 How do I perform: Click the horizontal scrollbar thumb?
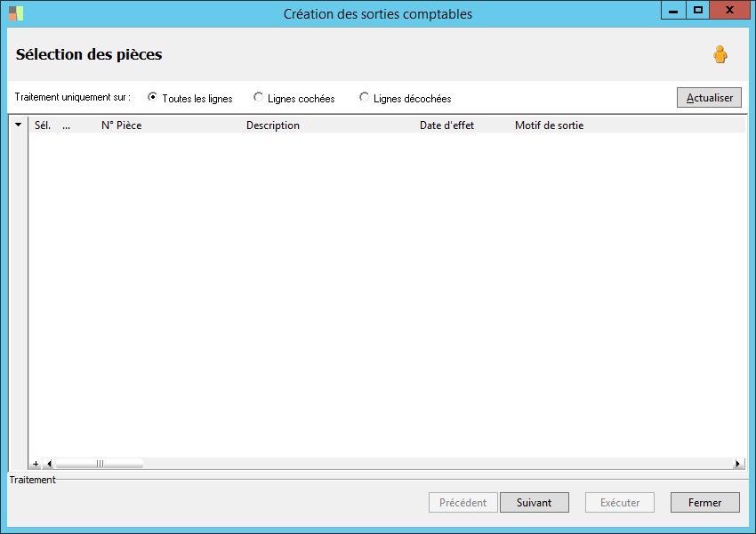[x=100, y=464]
